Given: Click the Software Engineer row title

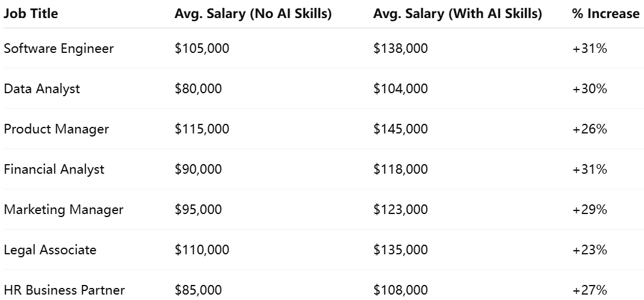Looking at the screenshot, I should pos(59,49).
